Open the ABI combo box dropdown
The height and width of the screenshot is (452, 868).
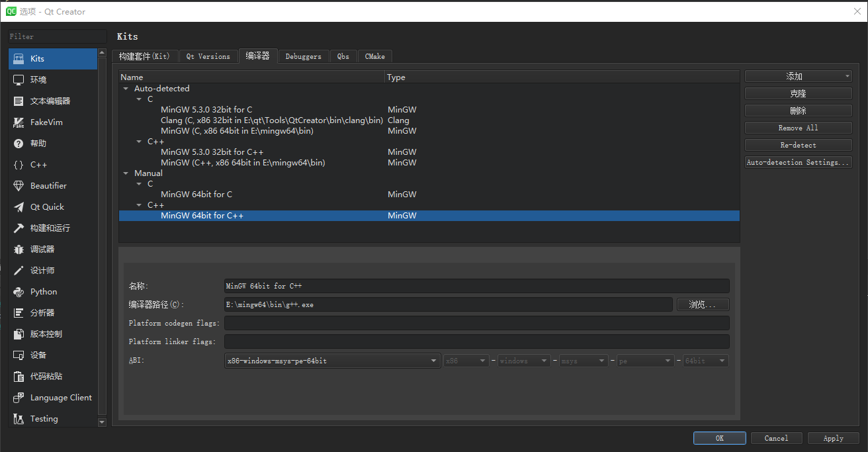[435, 360]
